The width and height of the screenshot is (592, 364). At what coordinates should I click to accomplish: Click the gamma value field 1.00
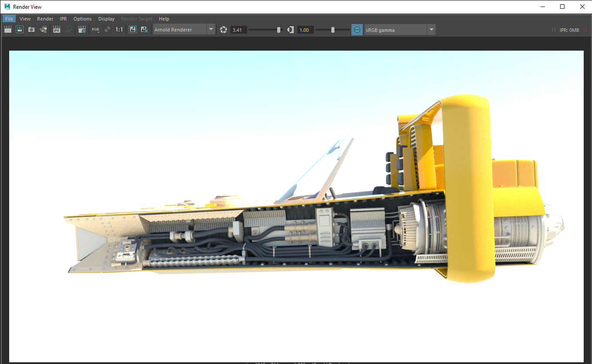coord(306,30)
